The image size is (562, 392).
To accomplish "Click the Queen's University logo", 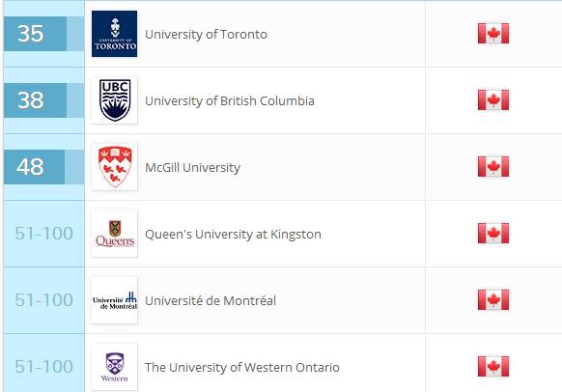I will (x=114, y=234).
